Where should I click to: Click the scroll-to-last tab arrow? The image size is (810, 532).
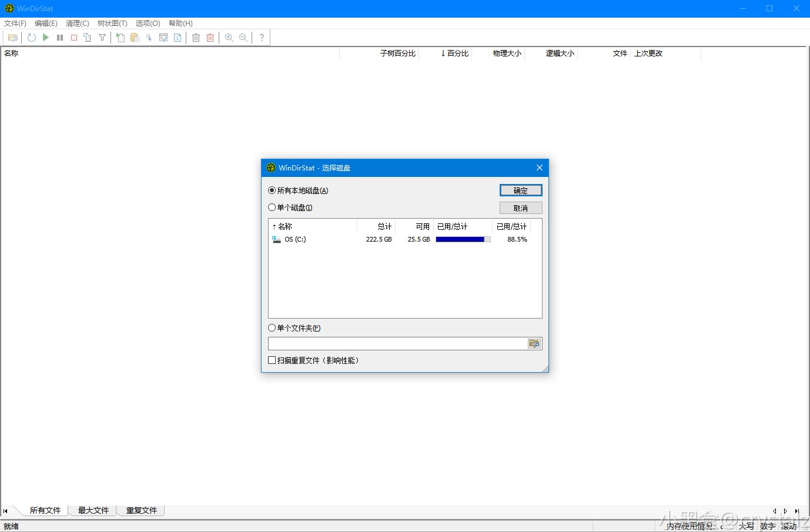796,511
